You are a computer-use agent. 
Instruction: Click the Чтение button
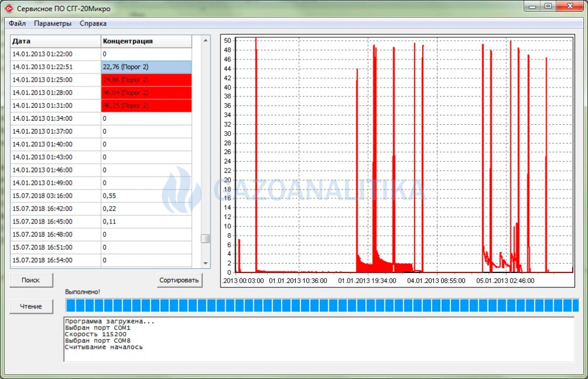pos(31,306)
